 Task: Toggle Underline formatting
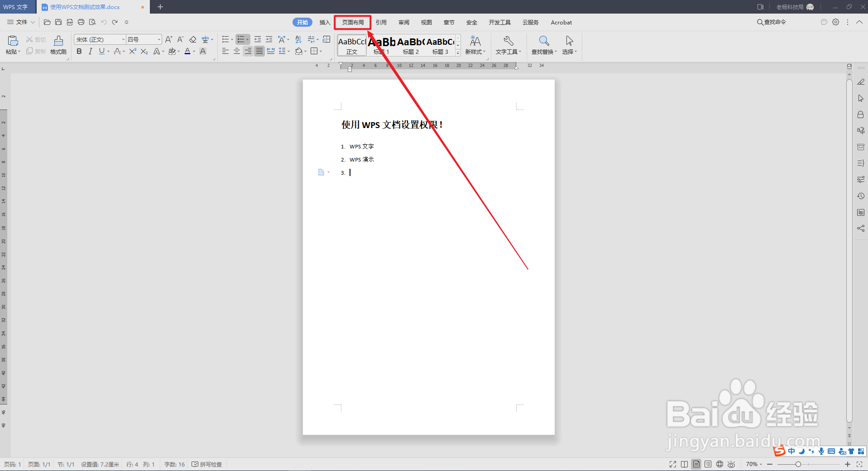pyautogui.click(x=102, y=52)
